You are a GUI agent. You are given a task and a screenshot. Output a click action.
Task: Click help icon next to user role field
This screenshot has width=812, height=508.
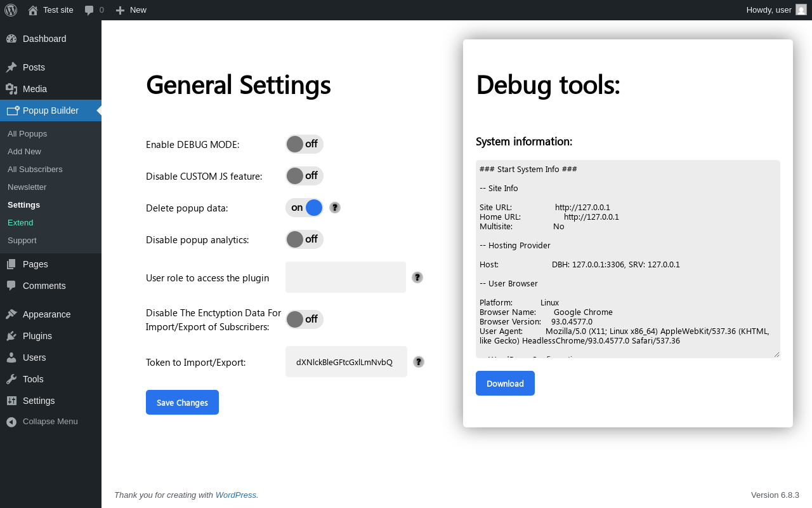417,277
